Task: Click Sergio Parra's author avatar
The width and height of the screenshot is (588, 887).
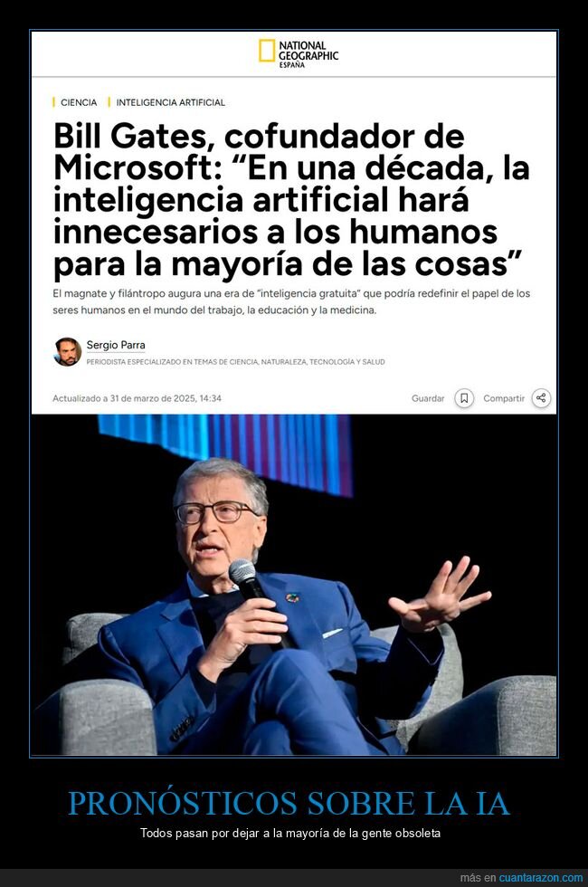Action: pos(67,351)
